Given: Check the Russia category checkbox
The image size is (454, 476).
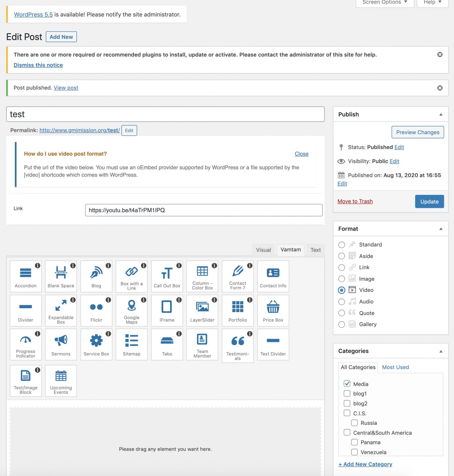Looking at the screenshot, I should coord(354,423).
